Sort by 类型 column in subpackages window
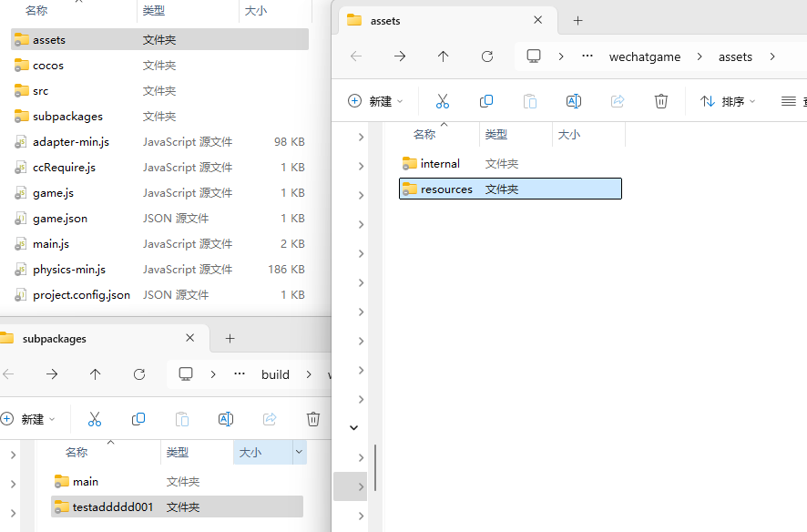Viewport: 807px width, 532px height. pyautogui.click(x=178, y=452)
